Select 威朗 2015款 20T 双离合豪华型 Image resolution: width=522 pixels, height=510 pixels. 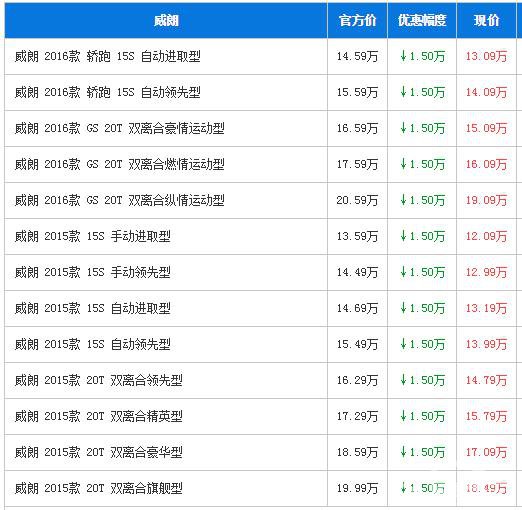click(98, 452)
